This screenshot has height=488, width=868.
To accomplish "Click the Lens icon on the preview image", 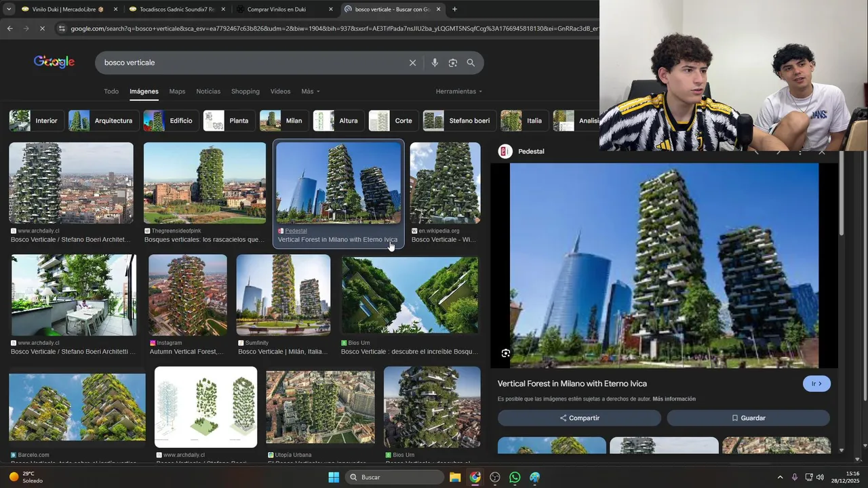I will (506, 353).
